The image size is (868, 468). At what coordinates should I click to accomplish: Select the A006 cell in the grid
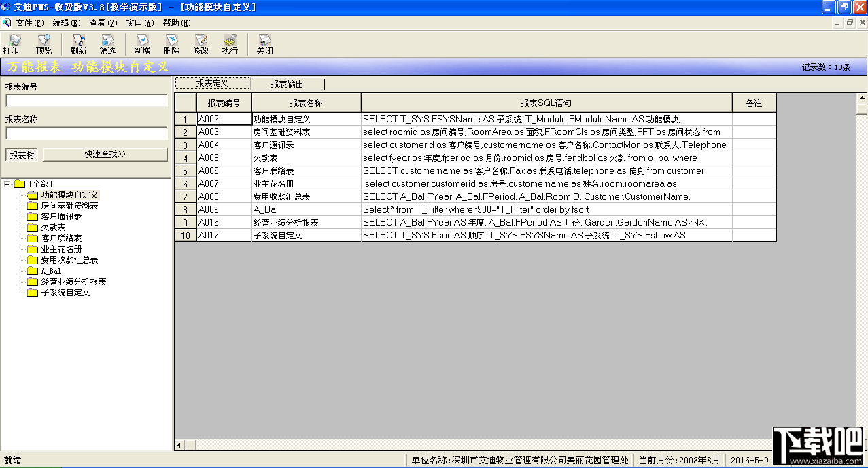click(224, 170)
